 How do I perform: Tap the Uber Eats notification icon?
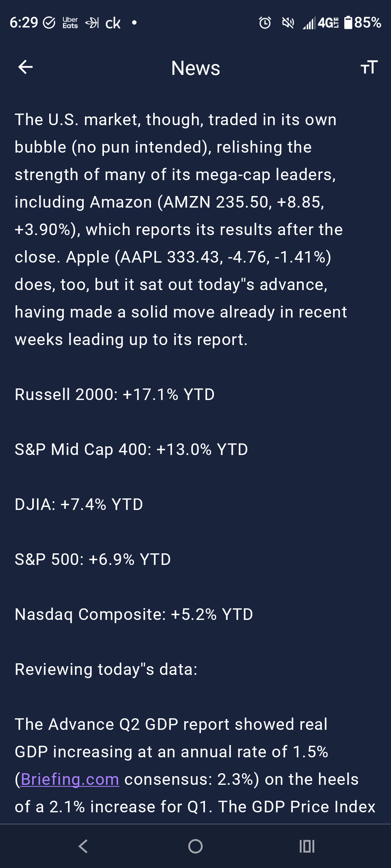[70, 23]
